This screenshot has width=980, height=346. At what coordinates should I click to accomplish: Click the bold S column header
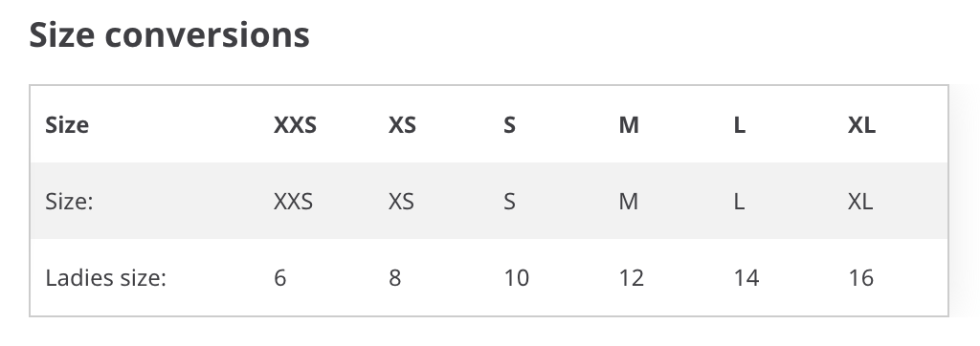point(509,125)
